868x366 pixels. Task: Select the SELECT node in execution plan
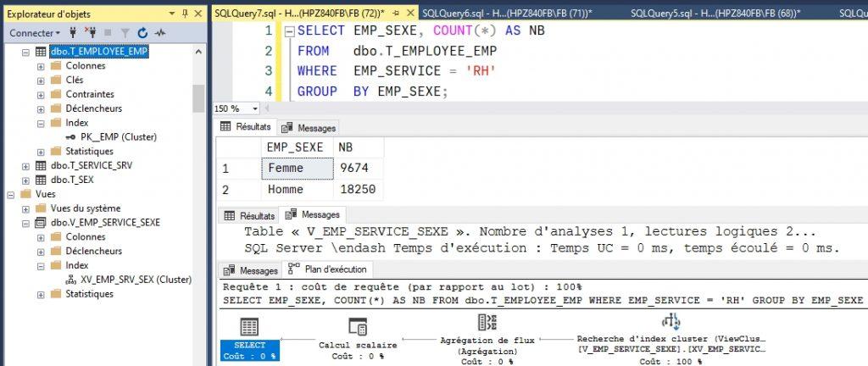pyautogui.click(x=249, y=327)
